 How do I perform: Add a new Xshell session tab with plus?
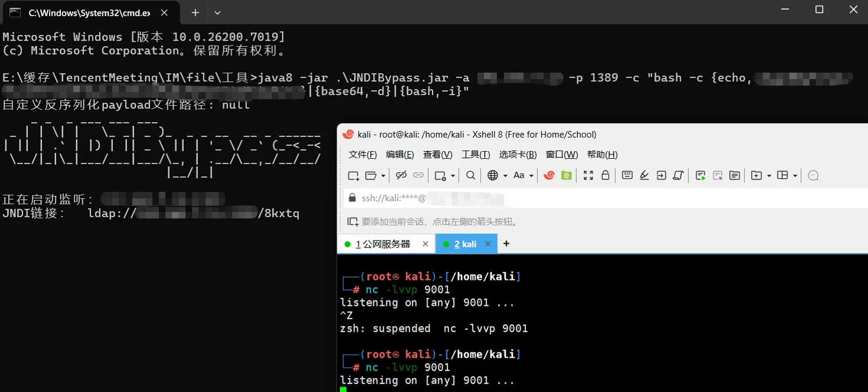click(506, 244)
